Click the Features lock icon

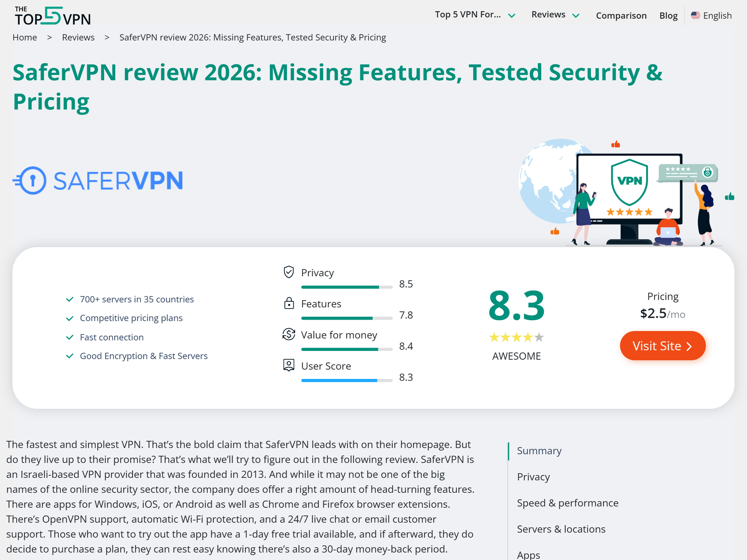pos(289,303)
